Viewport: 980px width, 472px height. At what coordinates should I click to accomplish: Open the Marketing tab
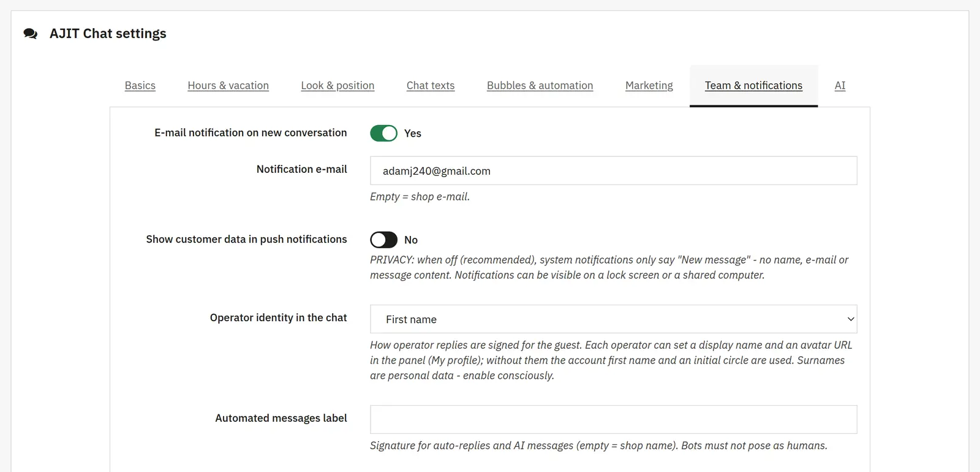[x=649, y=86]
